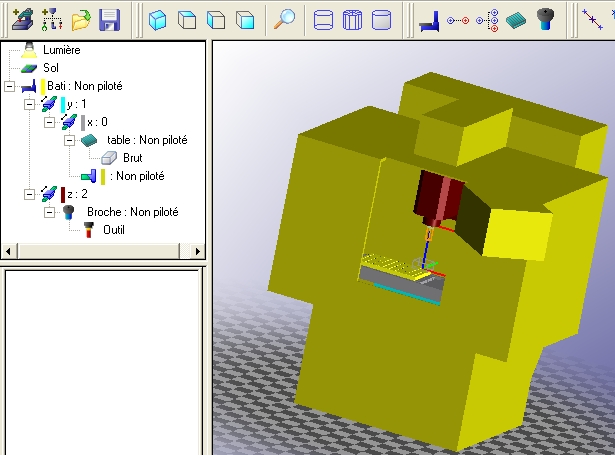Click the yellow color swatch beside Bati
The height and width of the screenshot is (455, 615).
click(43, 86)
